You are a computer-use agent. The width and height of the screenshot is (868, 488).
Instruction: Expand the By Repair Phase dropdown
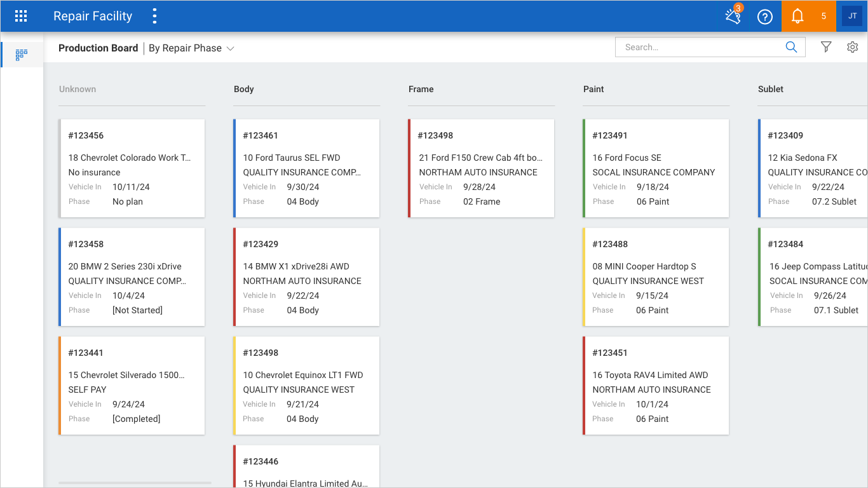[x=191, y=48]
